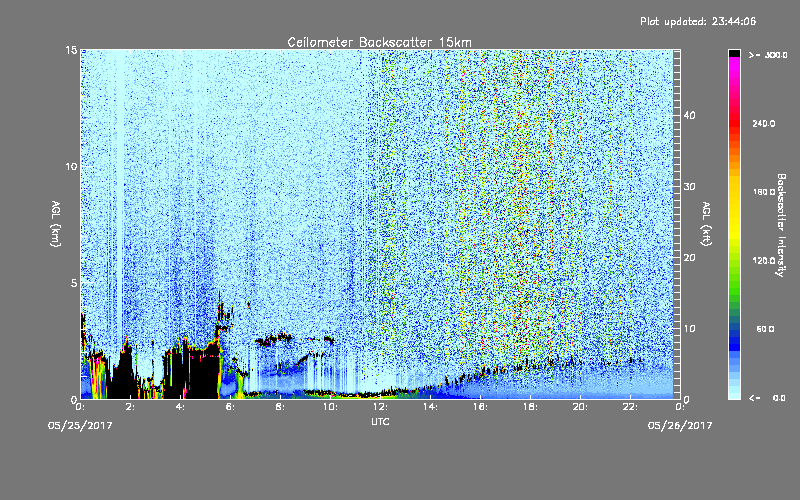Image resolution: width=800 pixels, height=500 pixels.
Task: Click the colorbar value 180.0
Action: point(763,192)
